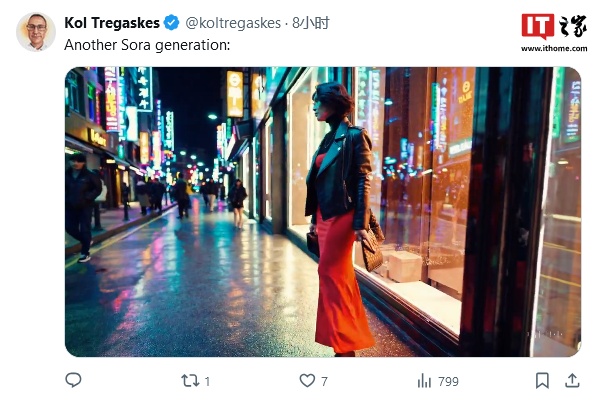Retweet the post using the arrows icon
Image resolution: width=598 pixels, height=402 pixels.
coord(190,380)
